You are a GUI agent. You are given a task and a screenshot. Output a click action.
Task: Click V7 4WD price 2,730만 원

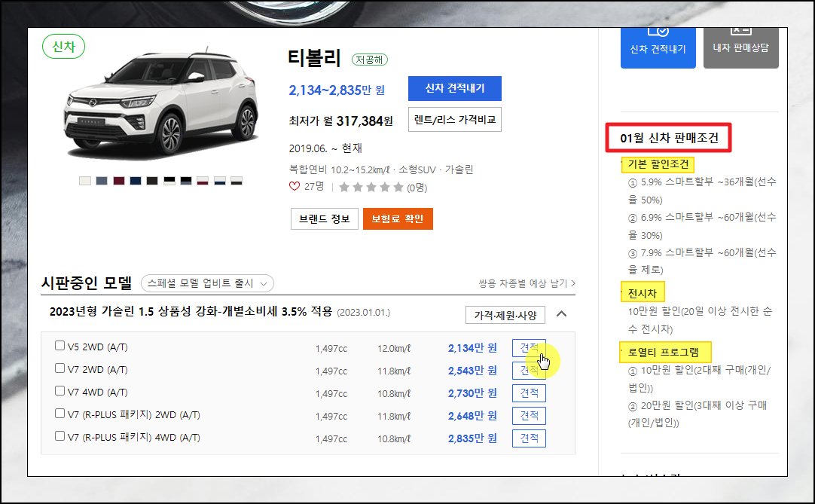pos(472,393)
